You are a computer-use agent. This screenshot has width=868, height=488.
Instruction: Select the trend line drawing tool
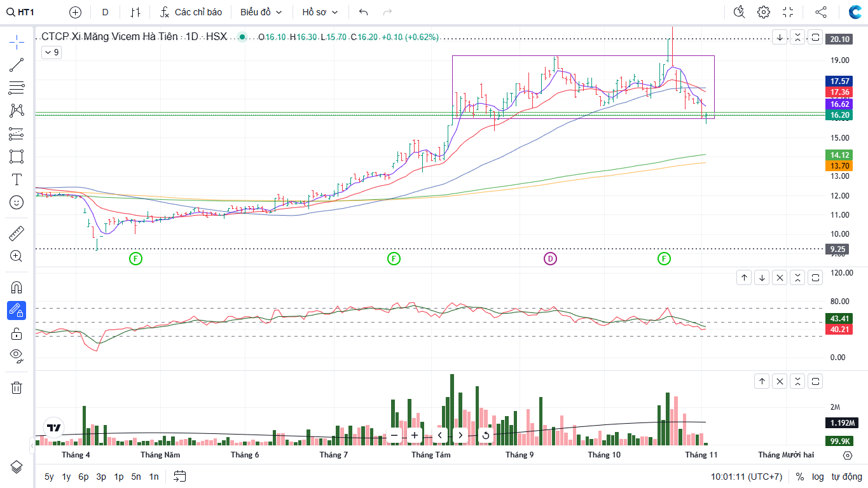pos(17,64)
